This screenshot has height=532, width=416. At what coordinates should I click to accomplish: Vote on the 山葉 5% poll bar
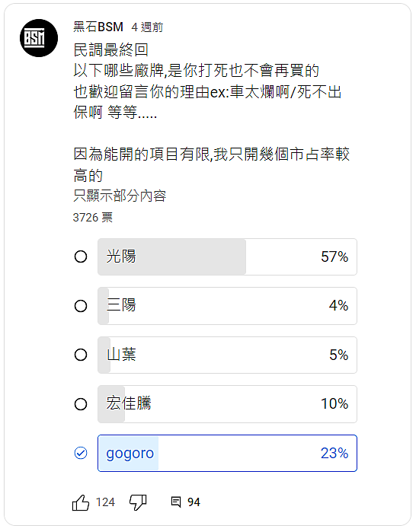227,355
